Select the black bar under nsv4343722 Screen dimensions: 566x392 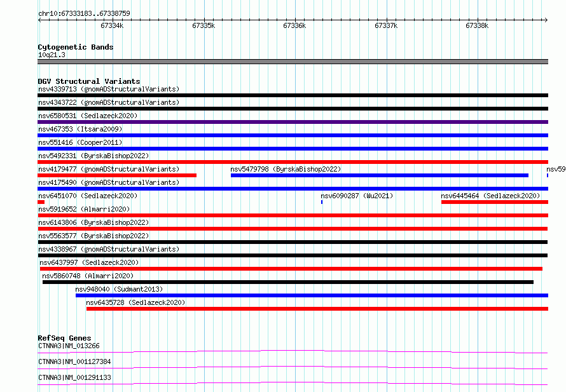[293, 109]
